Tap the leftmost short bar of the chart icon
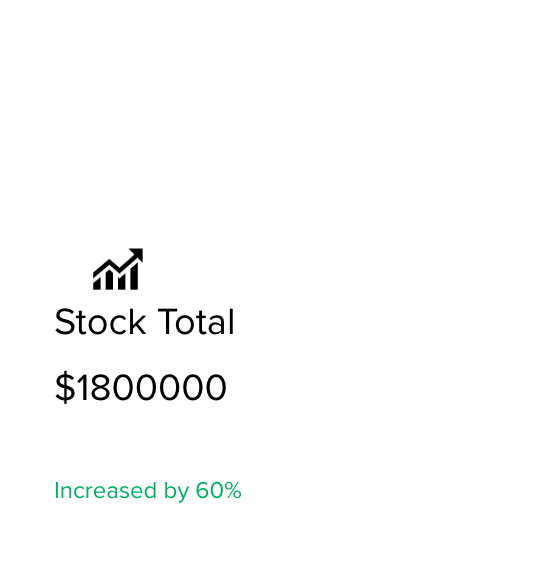Screen dimensions: 546x570 tap(97, 284)
